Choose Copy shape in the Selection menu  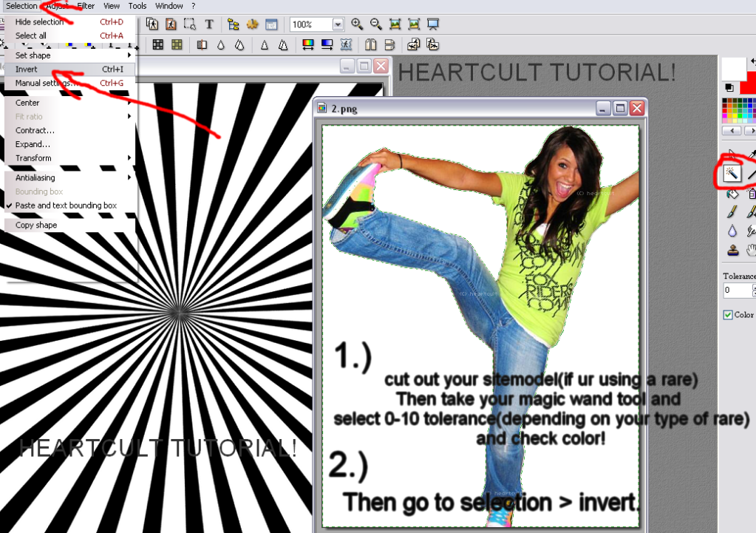pos(70,225)
